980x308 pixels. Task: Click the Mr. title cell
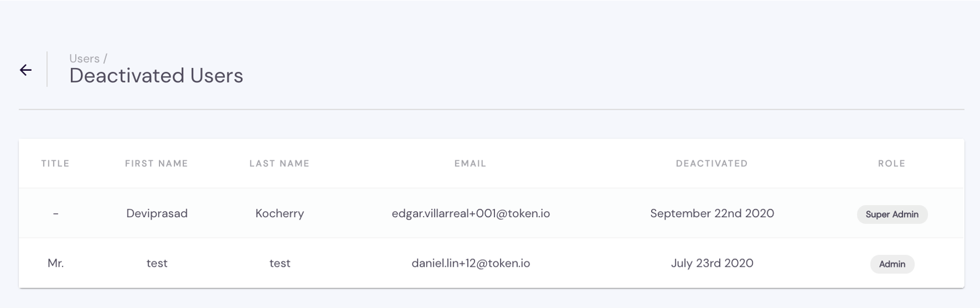56,263
